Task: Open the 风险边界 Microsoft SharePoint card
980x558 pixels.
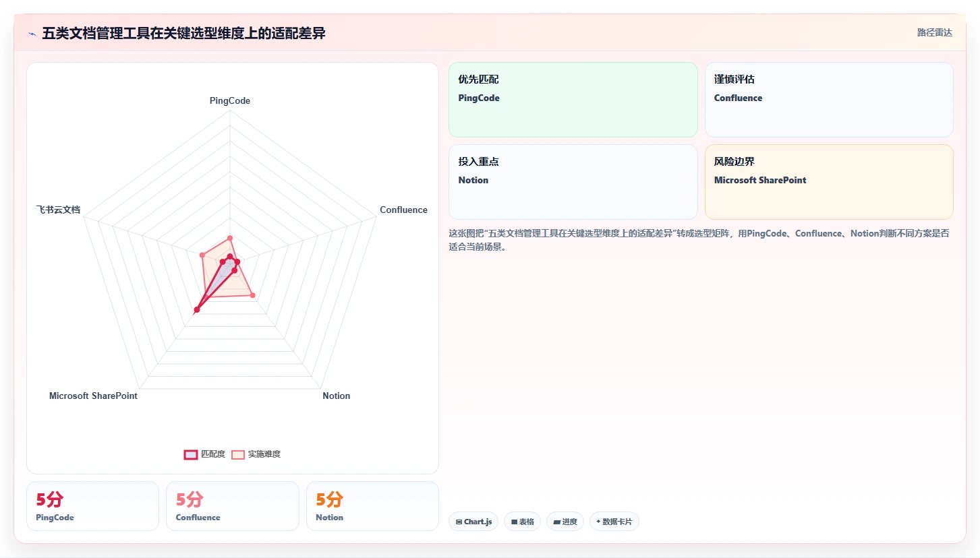Action: click(829, 182)
